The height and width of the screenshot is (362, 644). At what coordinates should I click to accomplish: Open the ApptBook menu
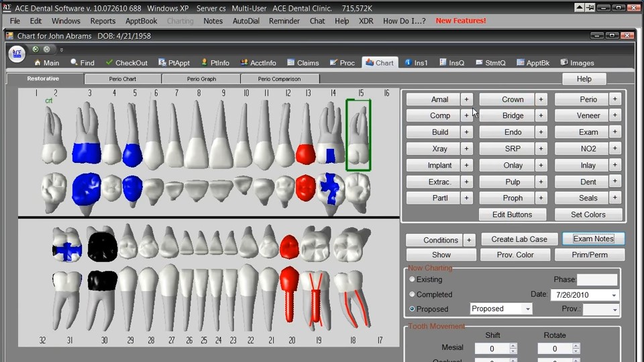142,21
